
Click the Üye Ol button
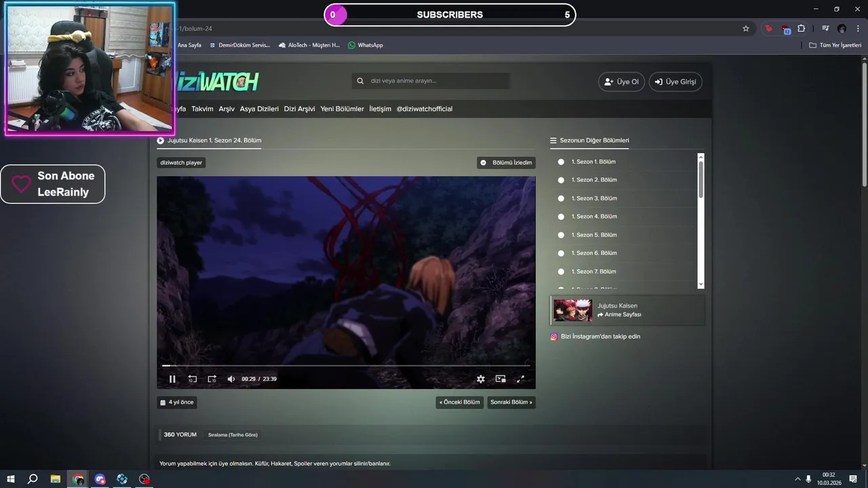[x=621, y=81]
